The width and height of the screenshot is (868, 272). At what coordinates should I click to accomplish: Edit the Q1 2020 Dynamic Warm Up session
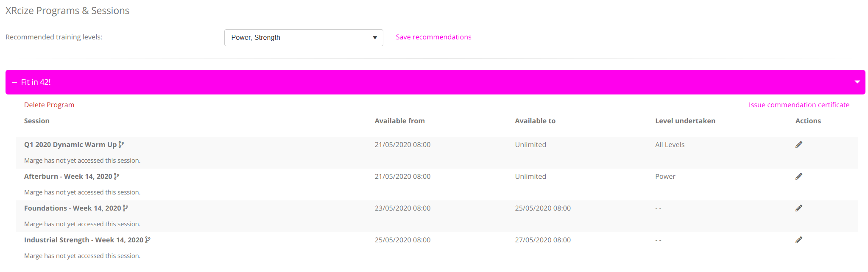(798, 144)
